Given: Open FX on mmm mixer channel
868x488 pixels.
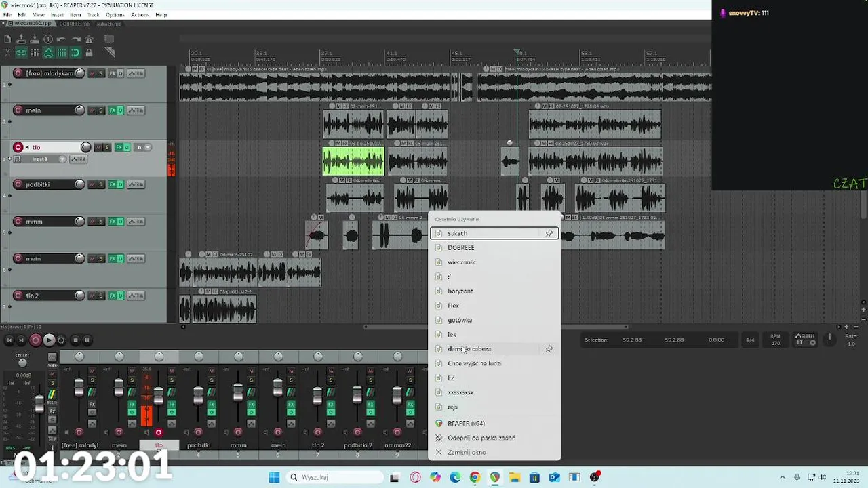Looking at the screenshot, I should tap(251, 405).
